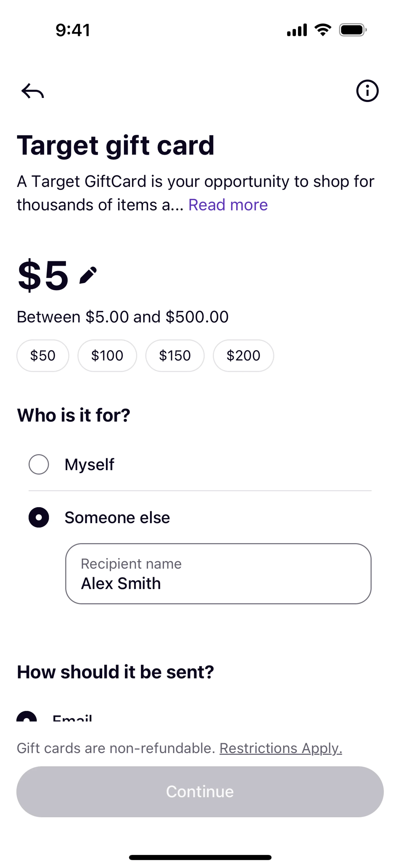This screenshot has width=400, height=868.
Task: Pick the $150 amount chip
Action: point(175,356)
